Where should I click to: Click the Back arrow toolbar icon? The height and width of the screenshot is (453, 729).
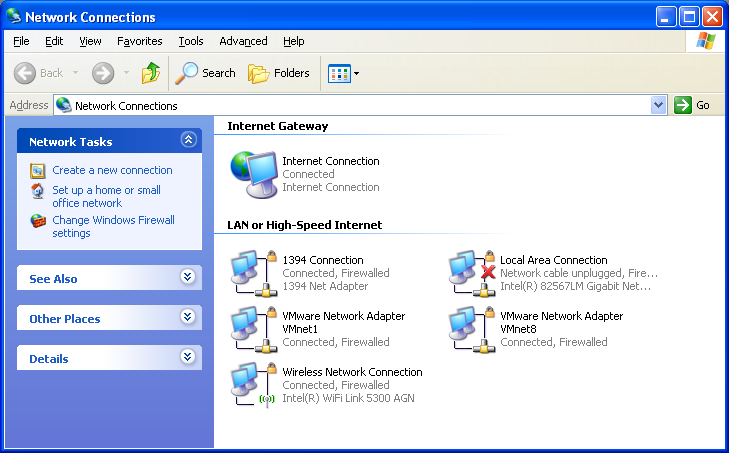[x=25, y=73]
